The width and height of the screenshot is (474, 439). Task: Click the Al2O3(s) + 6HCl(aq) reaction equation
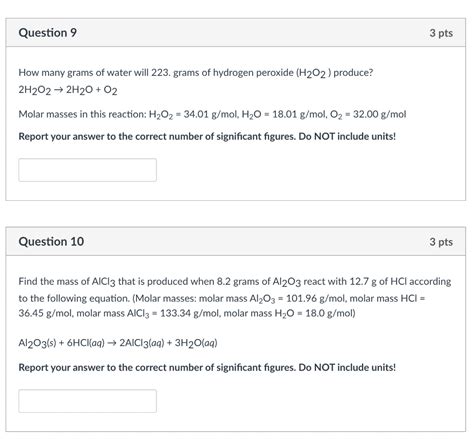point(118,343)
